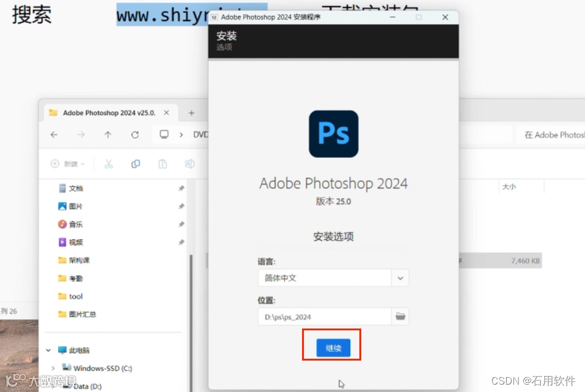The height and width of the screenshot is (392, 585).
Task: Click the Paste icon in Explorer toolbar
Action: (x=163, y=164)
